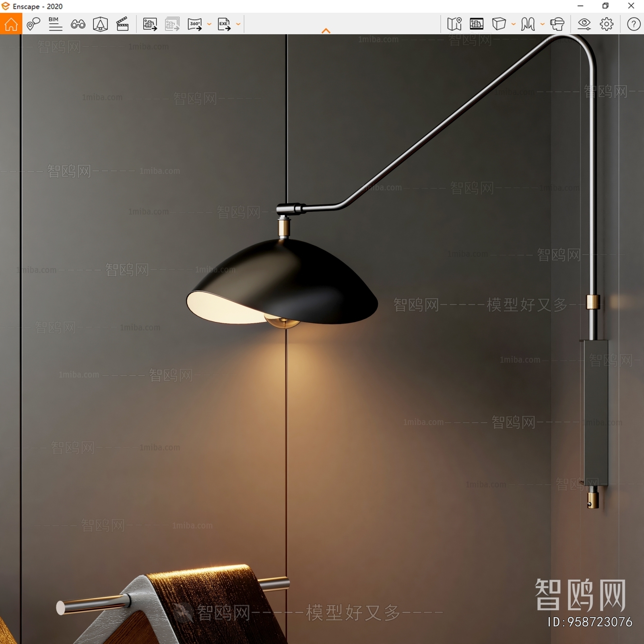Click the Screenshot export icon
The height and width of the screenshot is (644, 644).
point(150,24)
